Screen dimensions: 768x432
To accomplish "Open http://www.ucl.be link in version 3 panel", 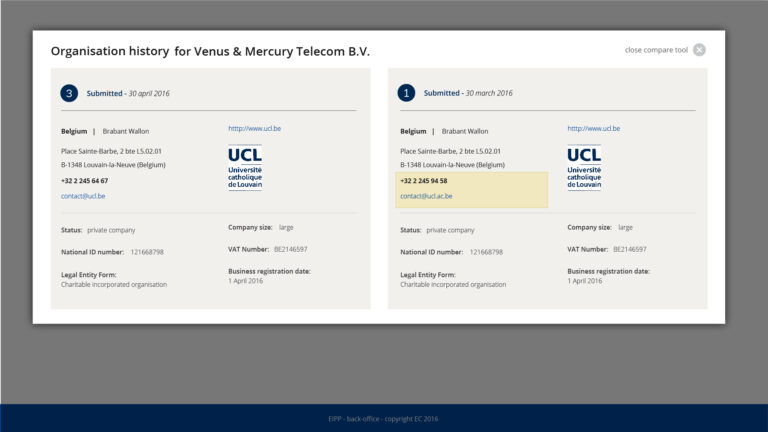I will click(254, 128).
